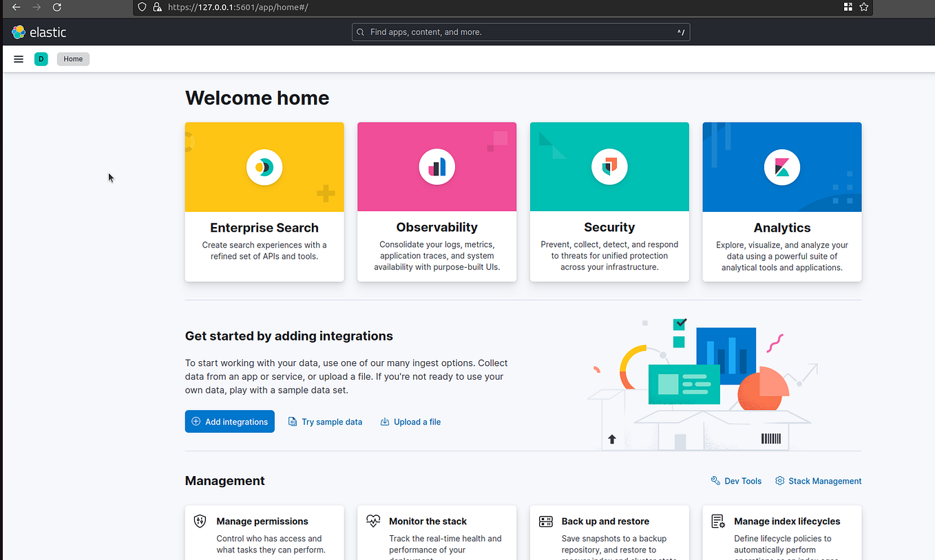Image resolution: width=935 pixels, height=560 pixels.
Task: Click the Manage index lifecycles icon
Action: (718, 521)
